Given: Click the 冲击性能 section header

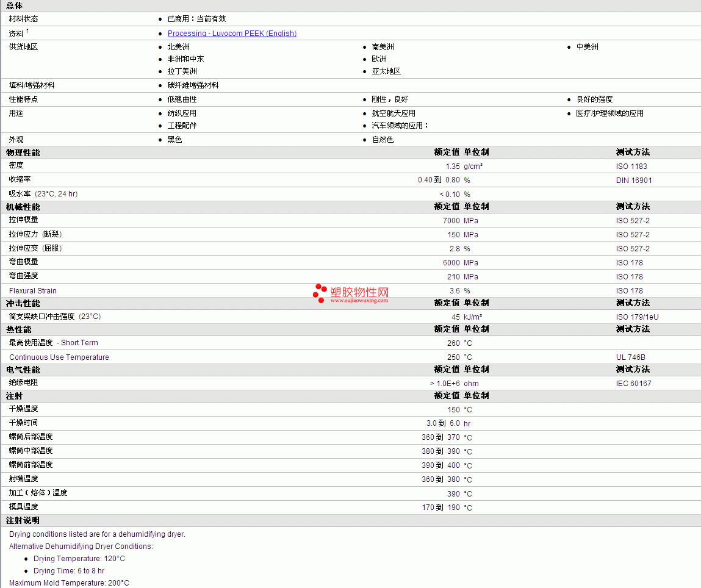Looking at the screenshot, I should (23, 303).
